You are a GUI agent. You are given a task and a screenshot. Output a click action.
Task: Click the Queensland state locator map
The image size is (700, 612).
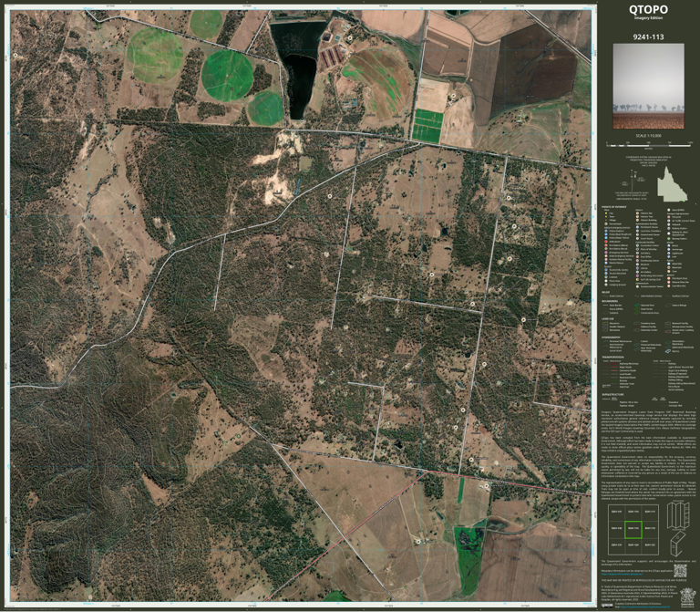point(673,183)
